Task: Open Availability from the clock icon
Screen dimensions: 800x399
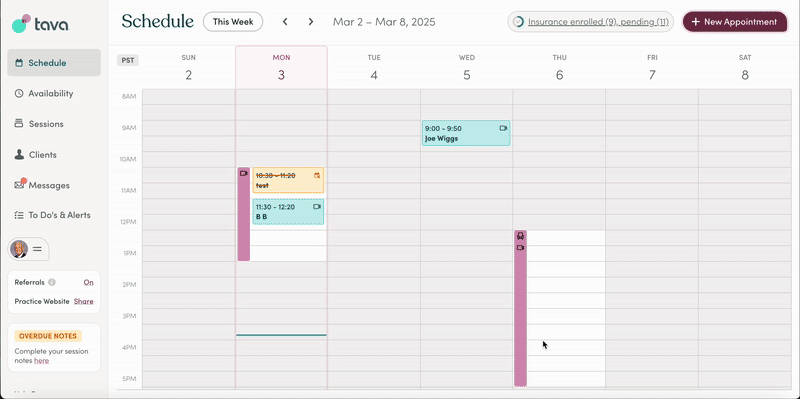Action: point(19,93)
